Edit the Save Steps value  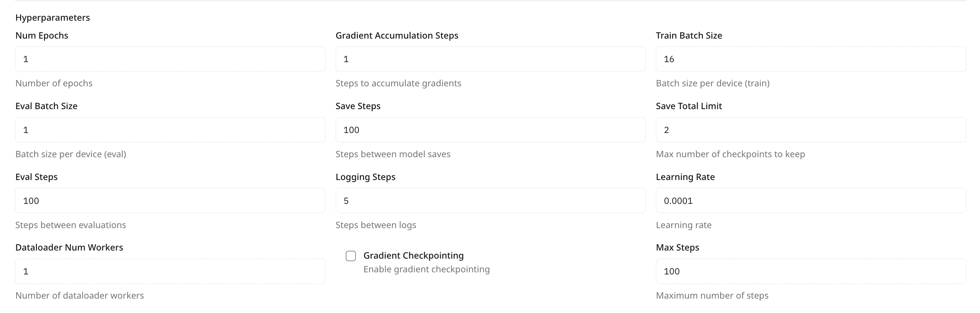pyautogui.click(x=490, y=130)
